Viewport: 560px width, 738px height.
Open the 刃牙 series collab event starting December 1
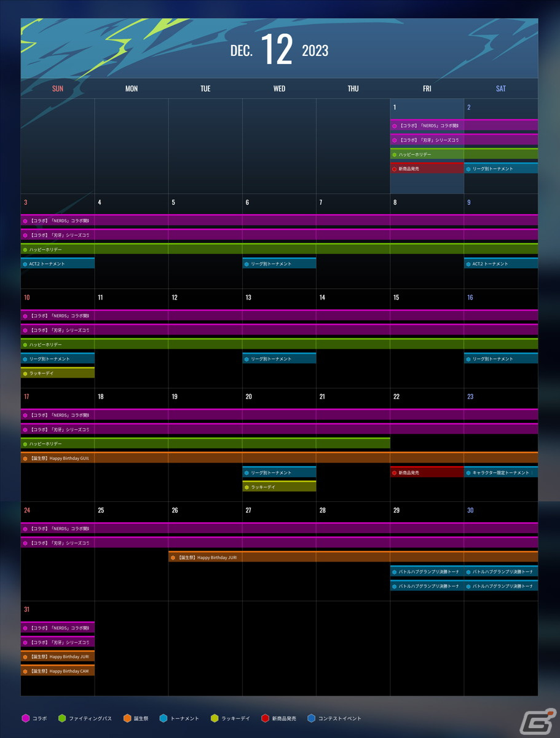tap(464, 140)
